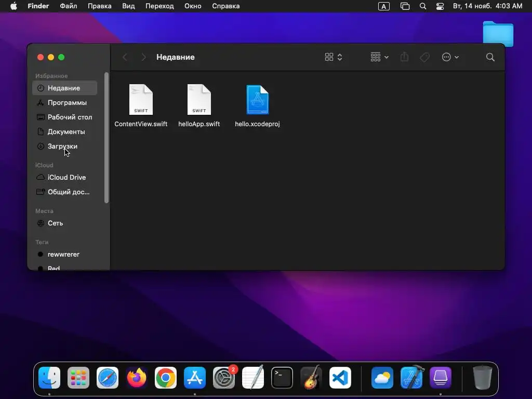The width and height of the screenshot is (532, 399).
Task: Go forward with the right chevron
Action: 143,57
